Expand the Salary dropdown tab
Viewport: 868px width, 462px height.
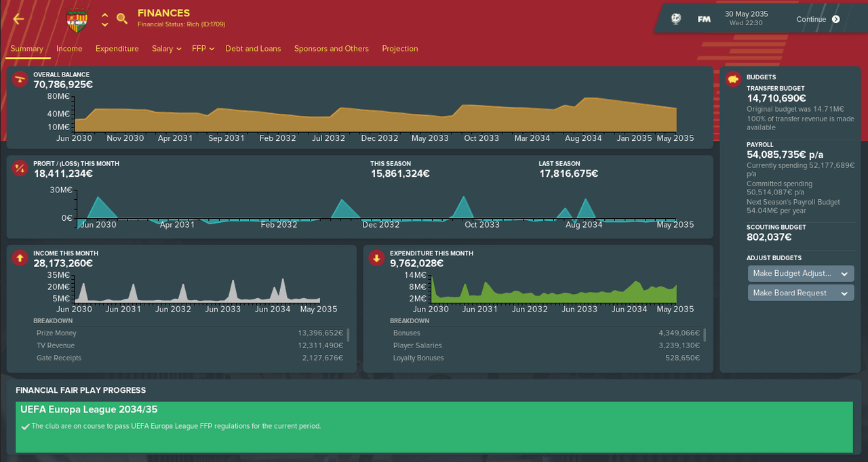pos(166,49)
